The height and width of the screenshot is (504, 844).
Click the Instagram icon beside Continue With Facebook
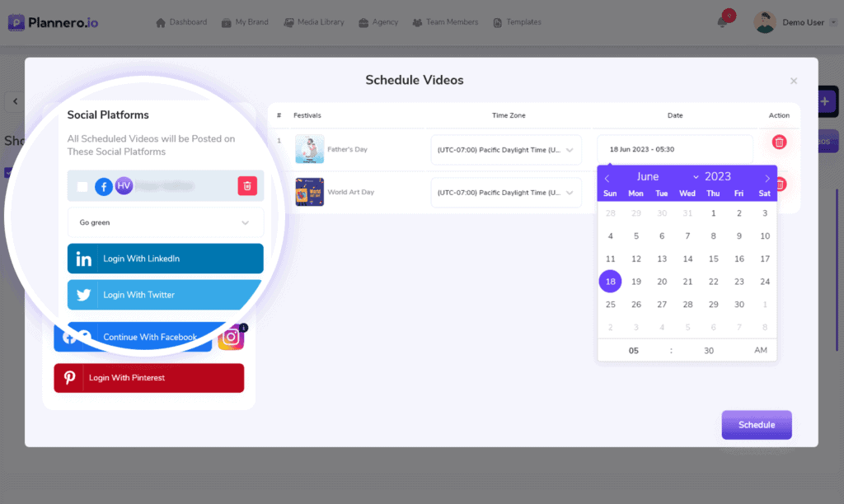pos(231,337)
